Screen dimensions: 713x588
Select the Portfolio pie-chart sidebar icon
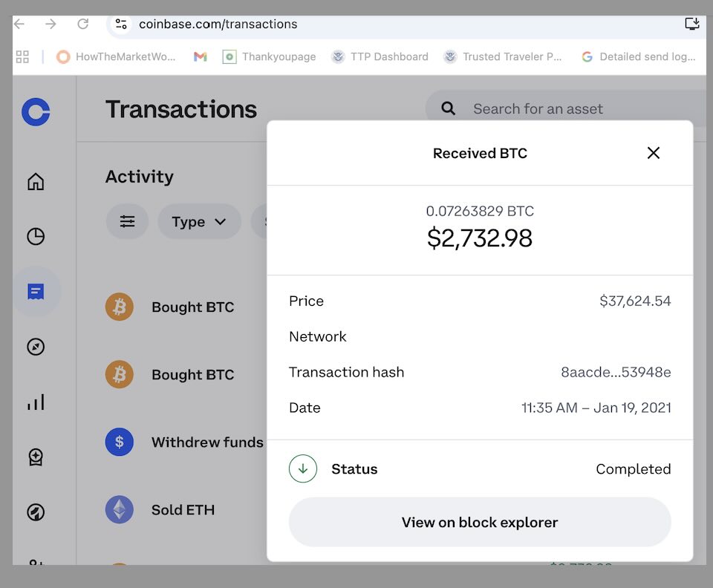(x=35, y=236)
